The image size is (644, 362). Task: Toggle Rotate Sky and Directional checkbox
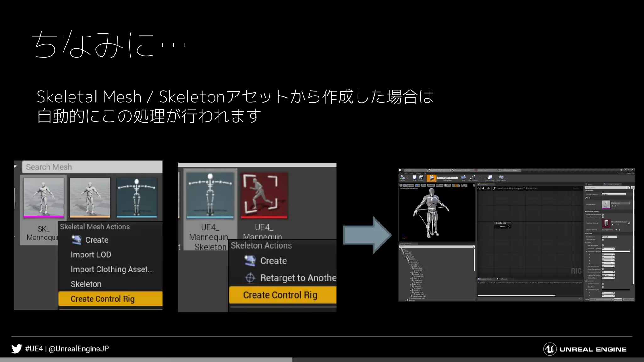point(603,269)
